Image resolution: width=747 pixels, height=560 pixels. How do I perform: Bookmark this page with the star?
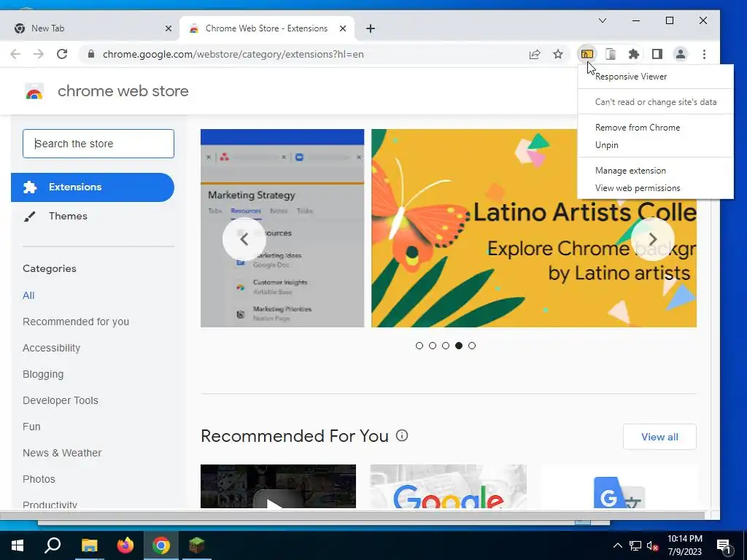coord(558,54)
